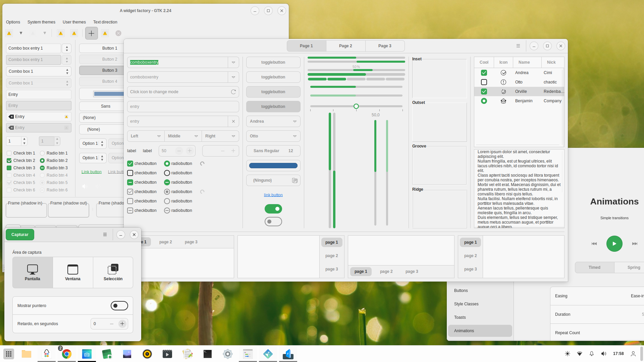Expand the second comboboxentry dropdown arrow
The width and height of the screenshot is (644, 362).
click(233, 77)
